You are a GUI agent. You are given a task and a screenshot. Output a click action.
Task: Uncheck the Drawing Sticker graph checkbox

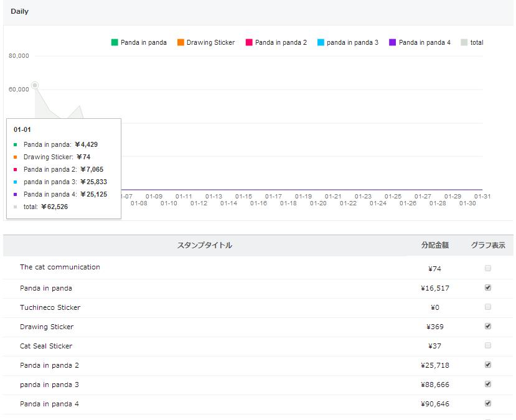(488, 326)
